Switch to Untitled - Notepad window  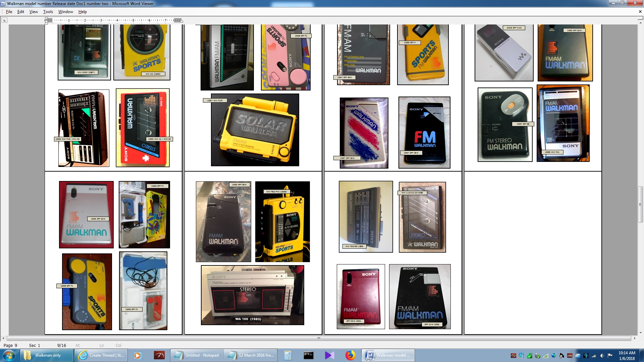pos(197,355)
